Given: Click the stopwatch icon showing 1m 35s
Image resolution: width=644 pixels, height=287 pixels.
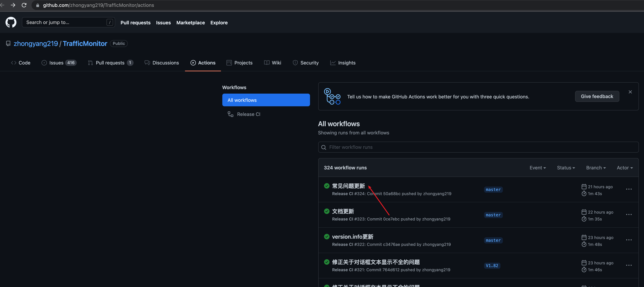Looking at the screenshot, I should coord(584,219).
